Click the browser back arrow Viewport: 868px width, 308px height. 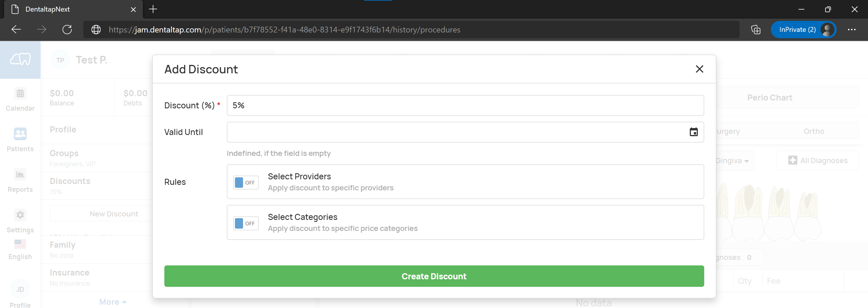coord(16,30)
